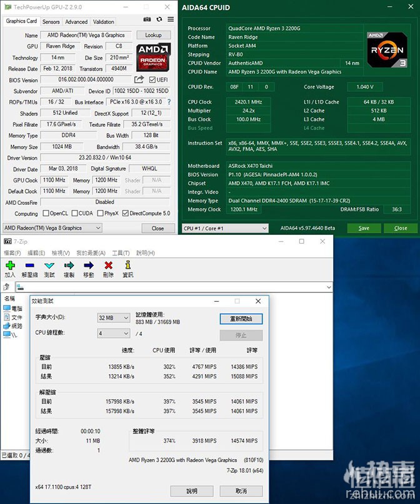Click the 7-Zip title bar app icon
The width and height of the screenshot is (420, 504).
tap(7, 242)
